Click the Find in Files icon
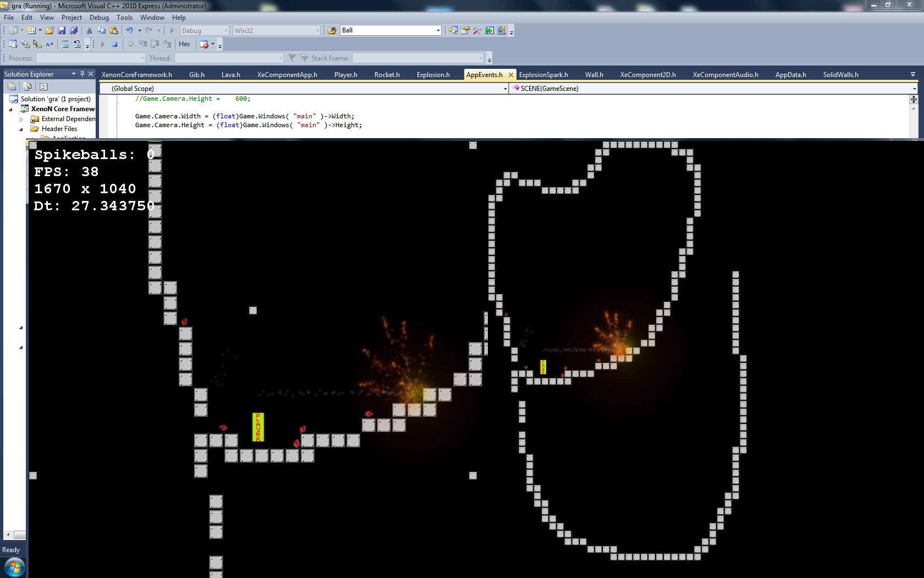The width and height of the screenshot is (924, 578). click(332, 31)
